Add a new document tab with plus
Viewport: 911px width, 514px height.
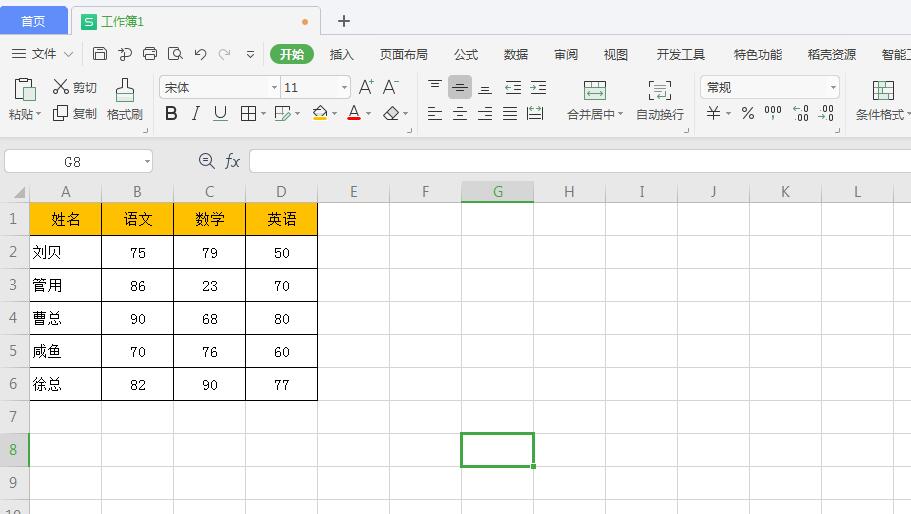344,21
